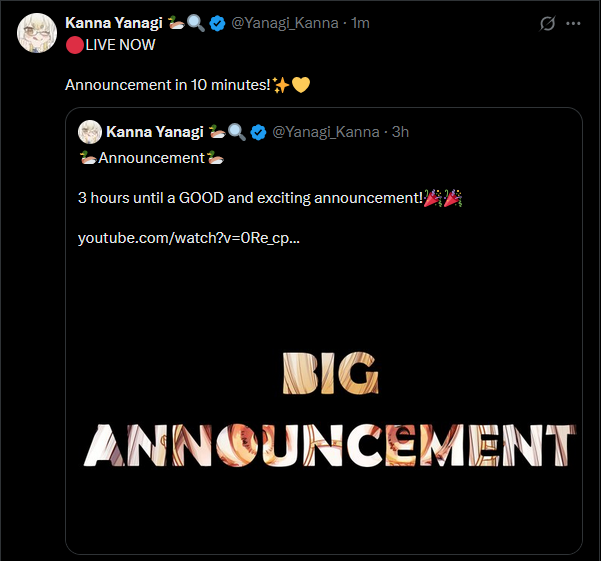Click the sparkles emoji after 'minutes!'
This screenshot has height=561, width=601.
tap(281, 85)
